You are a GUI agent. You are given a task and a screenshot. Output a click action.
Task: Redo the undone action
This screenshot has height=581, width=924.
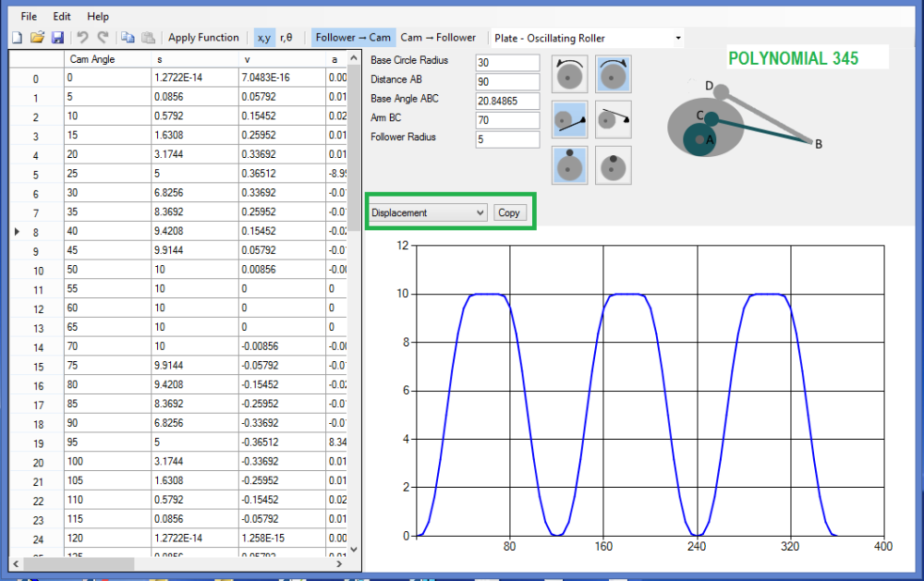click(x=102, y=37)
